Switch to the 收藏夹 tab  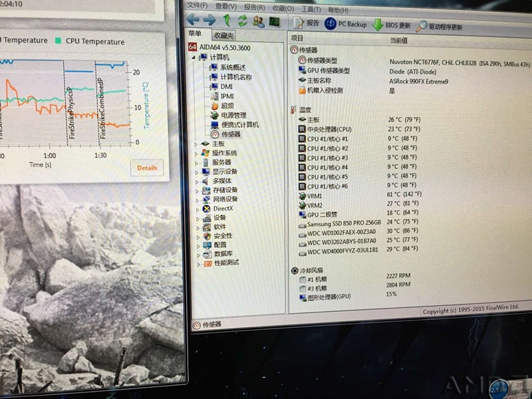pyautogui.click(x=223, y=35)
